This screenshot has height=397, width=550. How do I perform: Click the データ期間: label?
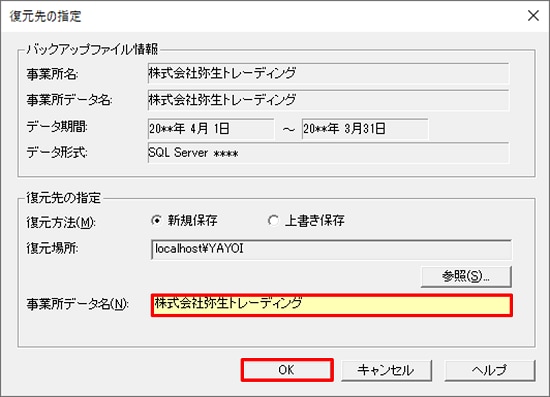pos(57,127)
